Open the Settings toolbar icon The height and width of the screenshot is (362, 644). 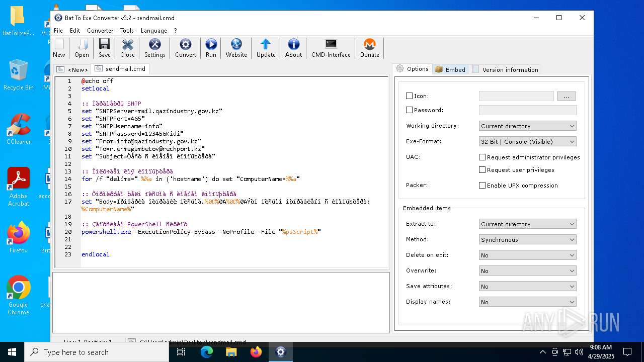tap(155, 48)
